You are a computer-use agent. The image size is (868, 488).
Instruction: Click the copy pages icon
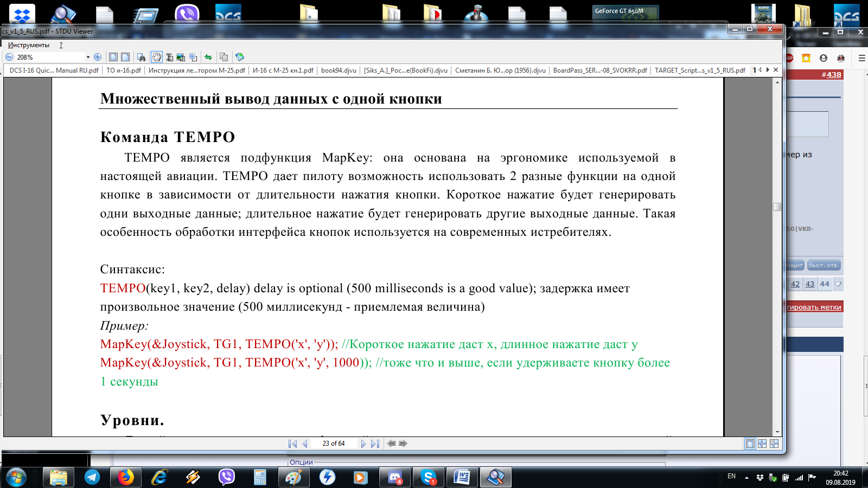pos(224,57)
